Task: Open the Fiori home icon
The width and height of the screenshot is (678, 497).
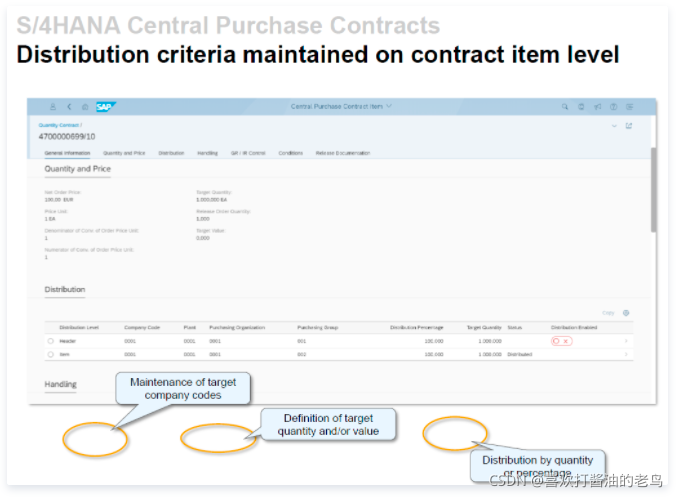Action: point(85,107)
